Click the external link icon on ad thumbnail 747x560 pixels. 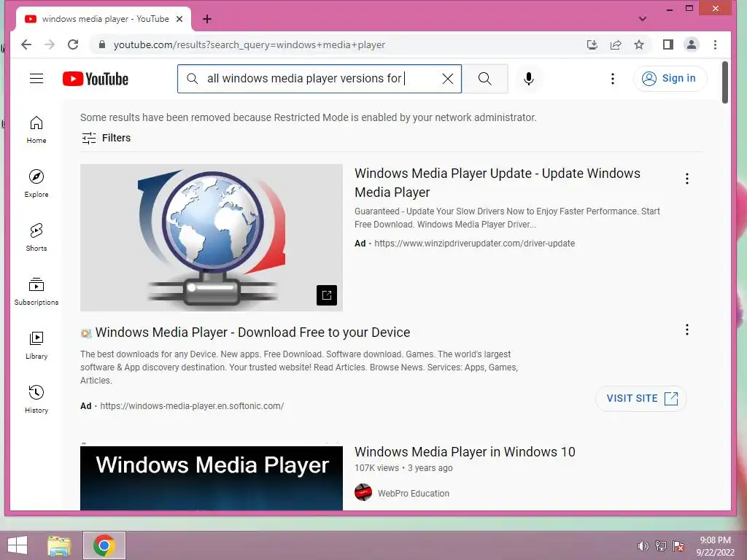[x=327, y=295]
